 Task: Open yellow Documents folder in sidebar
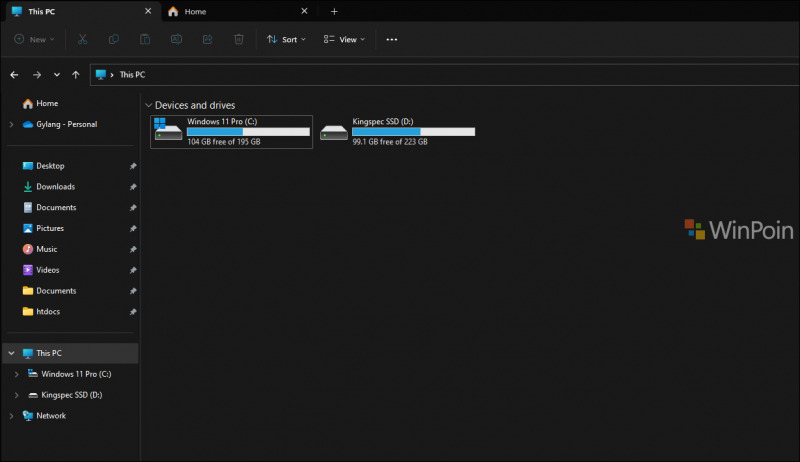tap(56, 291)
